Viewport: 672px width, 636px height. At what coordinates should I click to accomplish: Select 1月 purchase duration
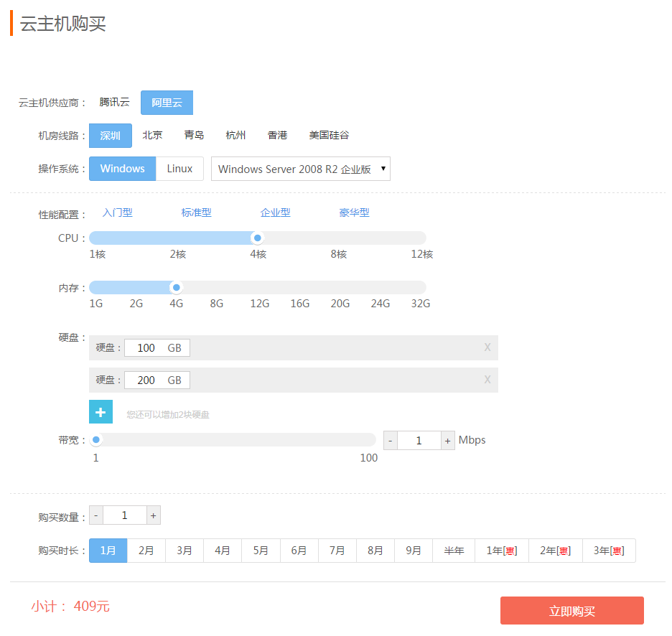[108, 551]
